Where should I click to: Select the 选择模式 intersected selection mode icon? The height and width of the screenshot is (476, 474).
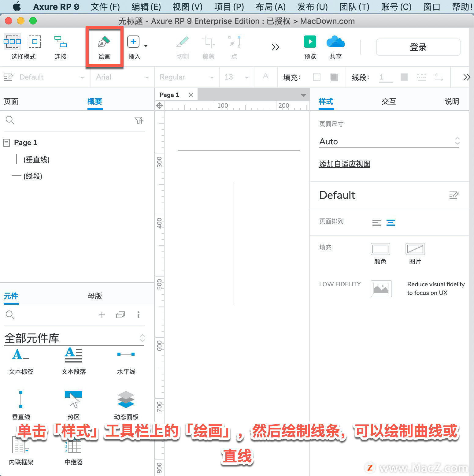click(x=12, y=42)
